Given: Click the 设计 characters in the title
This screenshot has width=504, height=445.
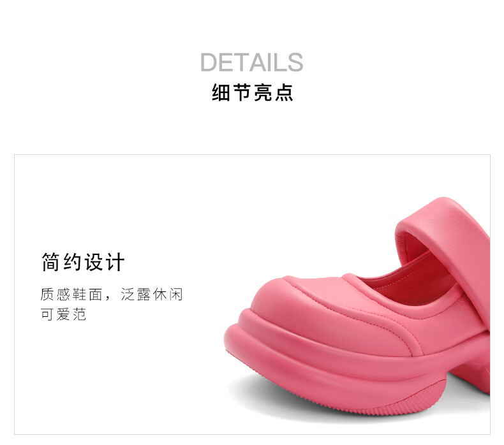Looking at the screenshot, I should pos(105,262).
